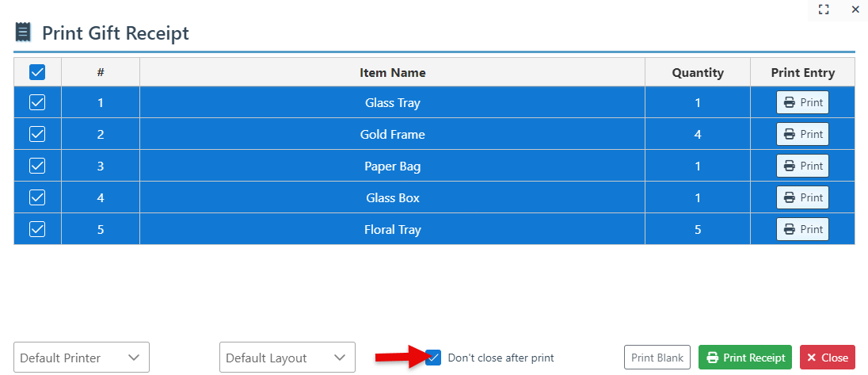Print the Glass Tray entry
This screenshot has height=375, width=868.
coord(802,102)
